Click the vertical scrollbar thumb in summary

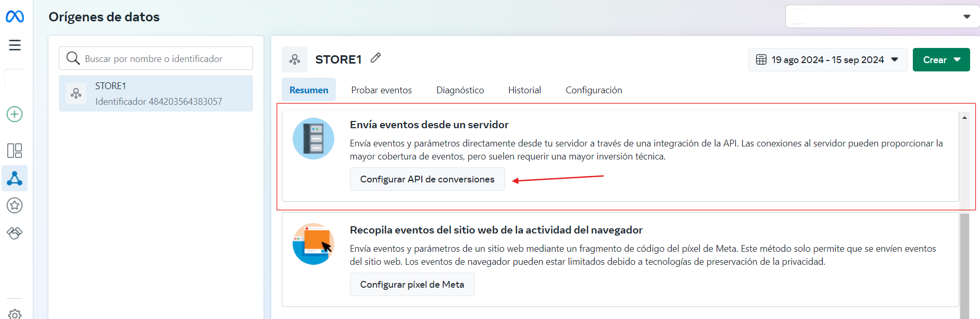pos(964,266)
